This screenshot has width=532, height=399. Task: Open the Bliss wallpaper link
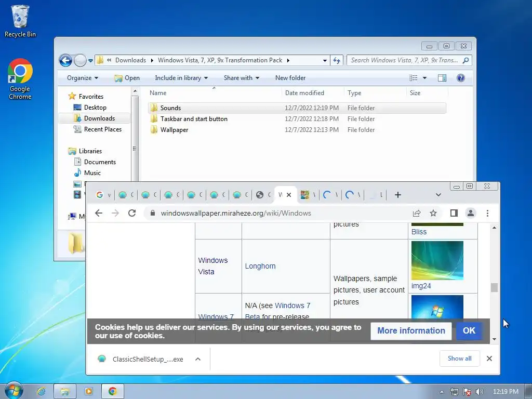419,232
